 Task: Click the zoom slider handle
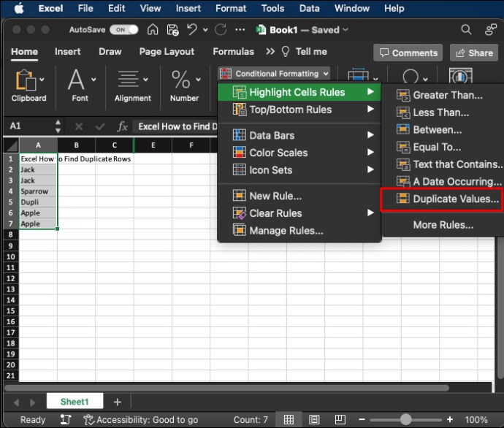coord(406,420)
